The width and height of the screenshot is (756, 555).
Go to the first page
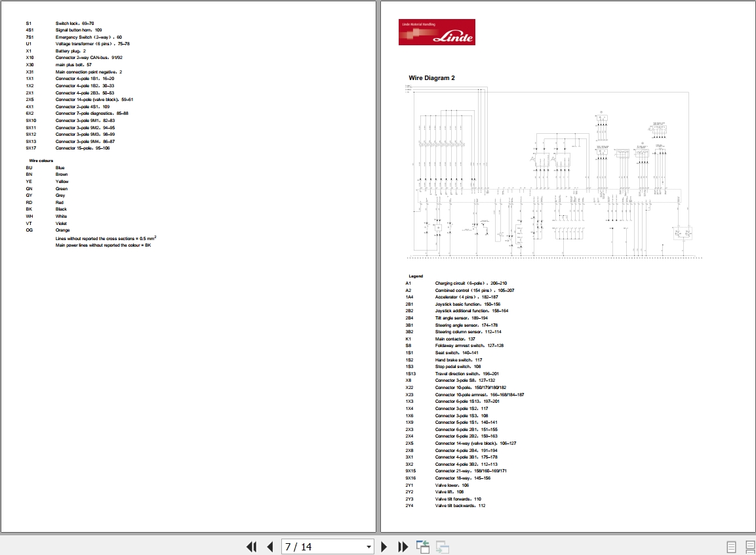point(251,547)
